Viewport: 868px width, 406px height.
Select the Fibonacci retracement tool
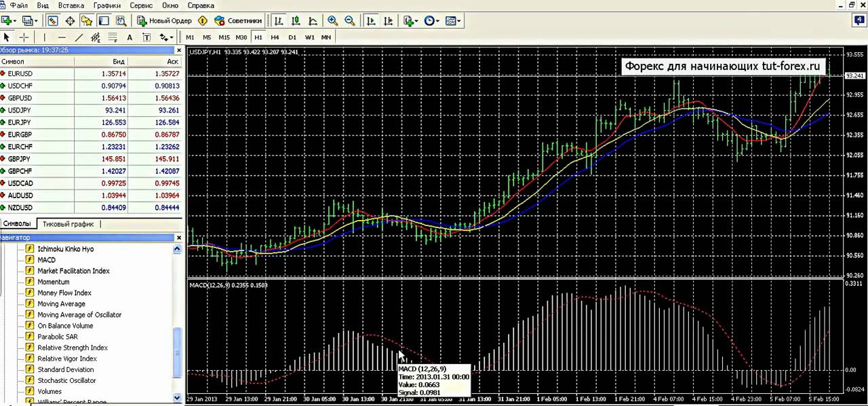click(113, 37)
